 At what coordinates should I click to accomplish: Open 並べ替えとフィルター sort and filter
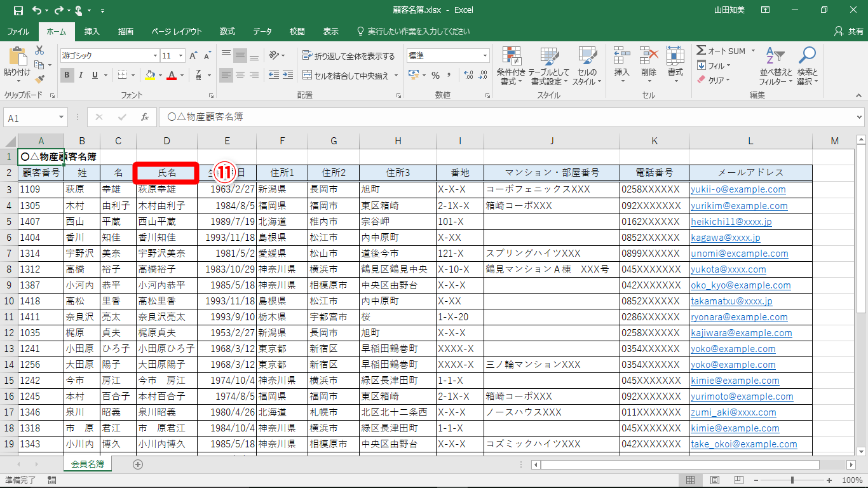776,66
